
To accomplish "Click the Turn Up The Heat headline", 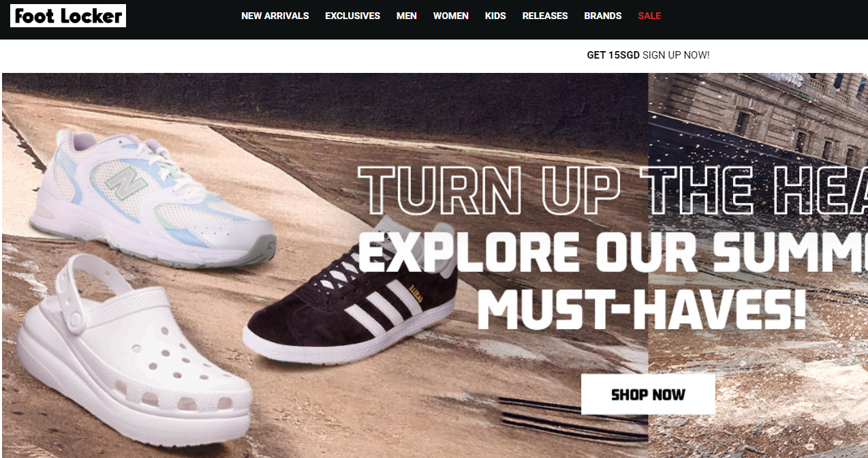I will tap(612, 191).
